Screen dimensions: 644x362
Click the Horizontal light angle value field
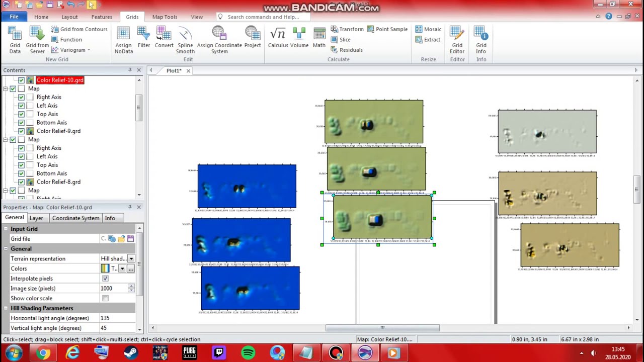tap(117, 318)
